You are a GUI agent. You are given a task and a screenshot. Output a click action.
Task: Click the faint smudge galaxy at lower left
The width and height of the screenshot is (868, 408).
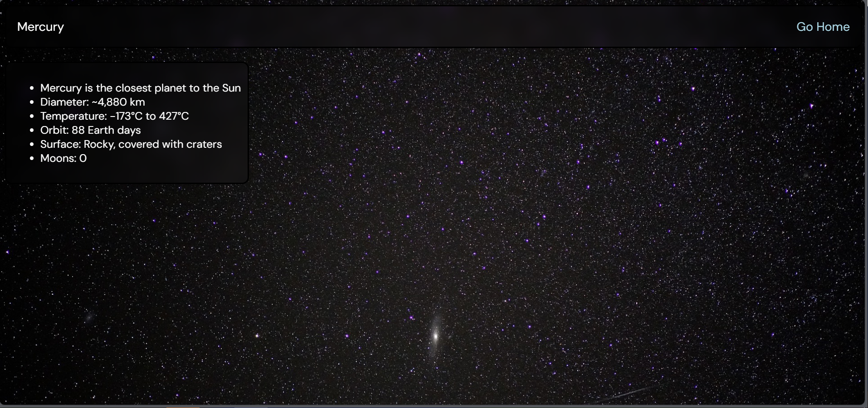(x=89, y=317)
